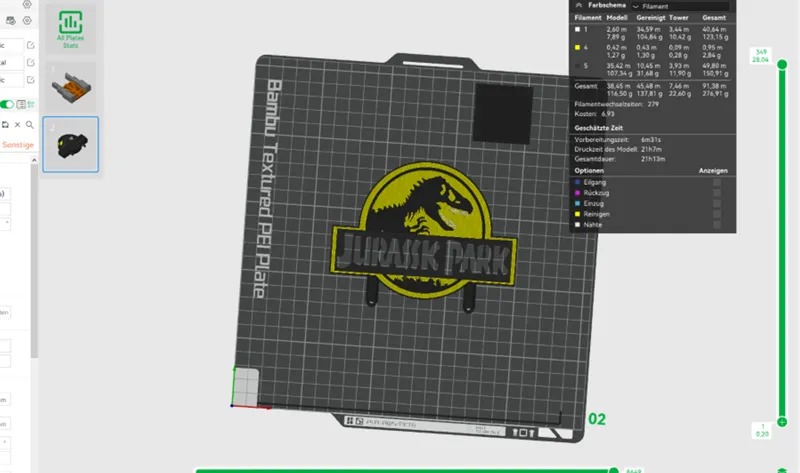Viewport: 800px width, 473px height.
Task: Select plate 2 thumbnail with black model
Action: [71, 144]
